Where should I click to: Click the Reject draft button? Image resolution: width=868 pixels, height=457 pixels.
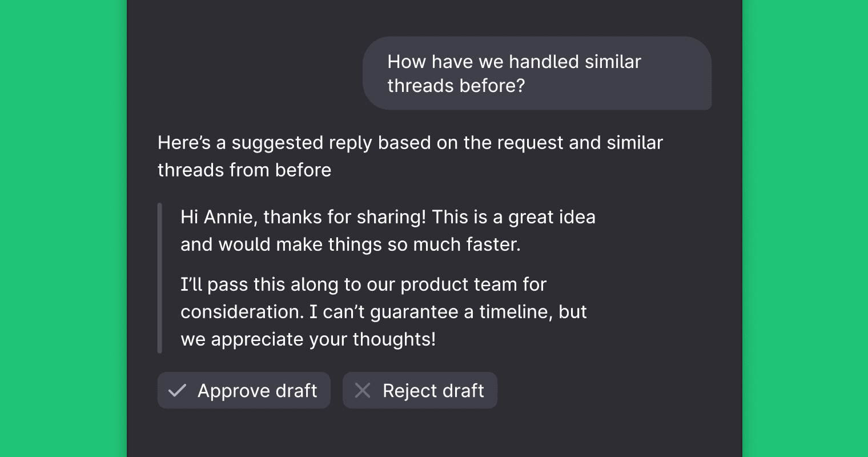[420, 391]
